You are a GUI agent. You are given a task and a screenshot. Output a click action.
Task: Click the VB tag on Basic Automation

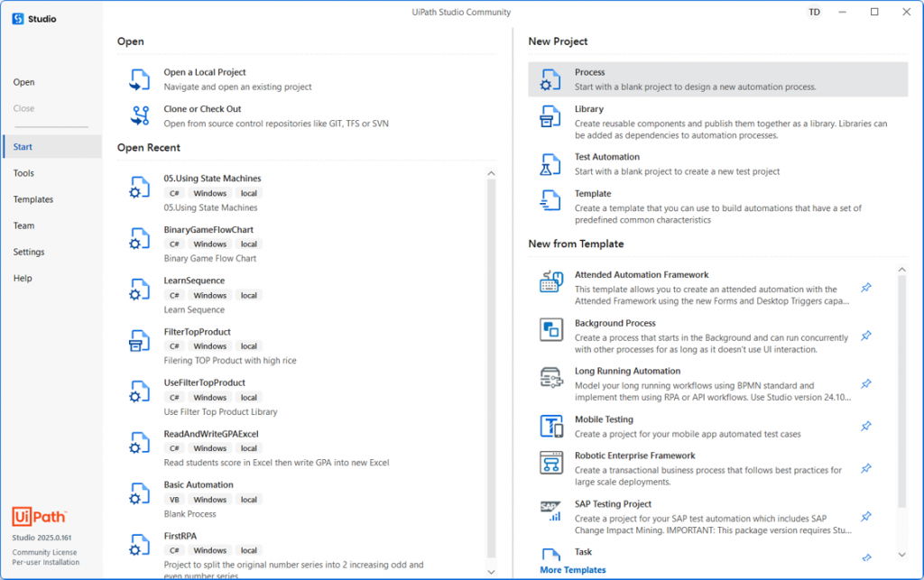(174, 500)
